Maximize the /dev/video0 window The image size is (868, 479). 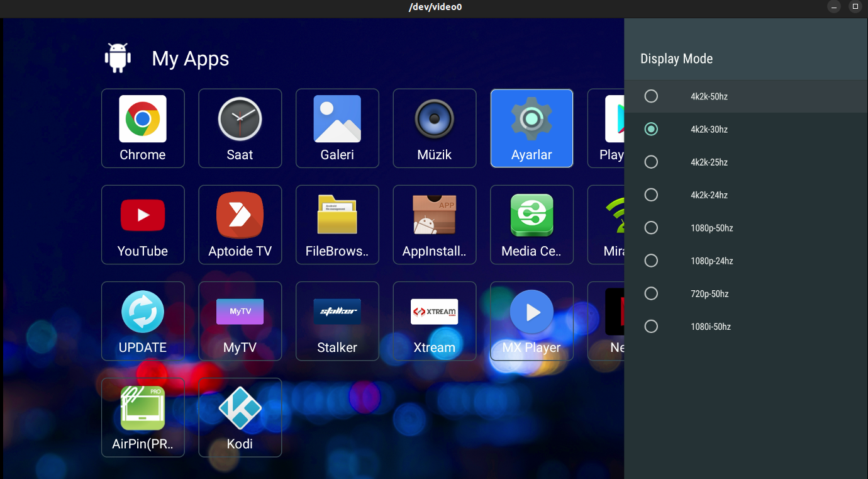855,7
